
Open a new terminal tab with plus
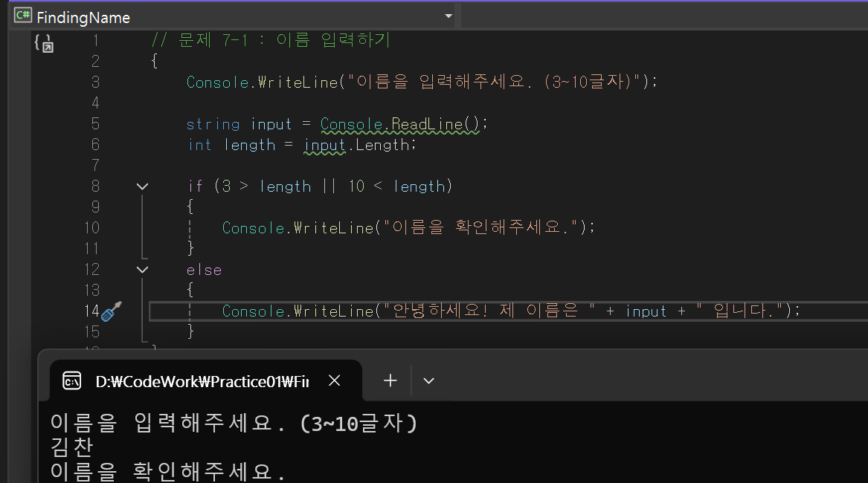[390, 380]
